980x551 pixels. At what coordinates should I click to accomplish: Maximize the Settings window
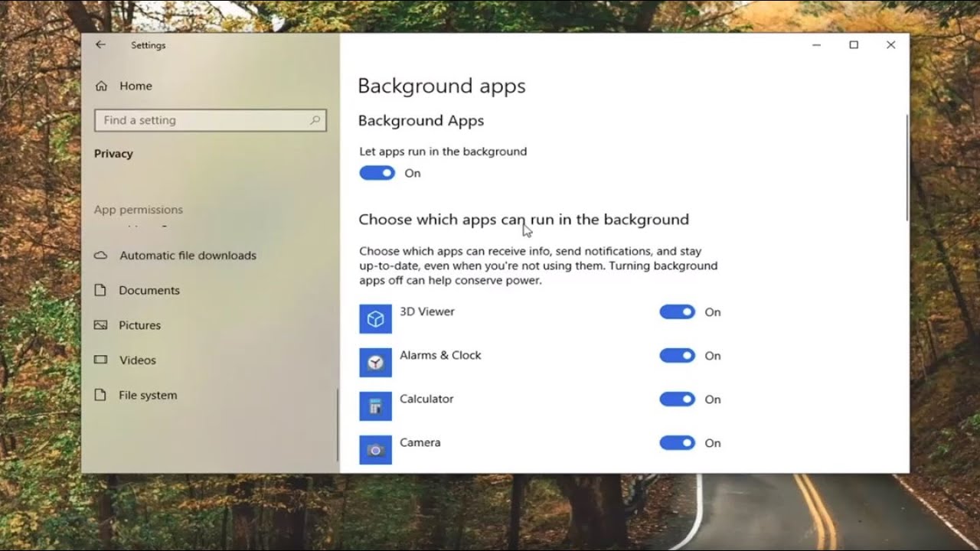[x=854, y=45]
